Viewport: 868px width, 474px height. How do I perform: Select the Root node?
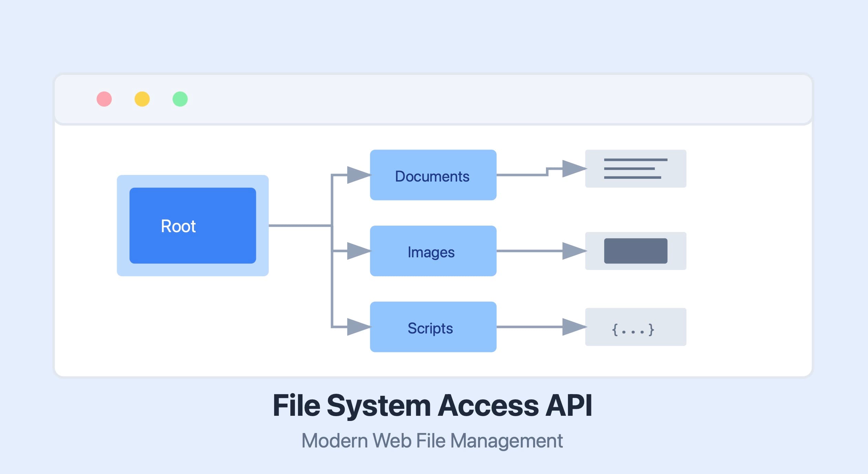coord(193,226)
